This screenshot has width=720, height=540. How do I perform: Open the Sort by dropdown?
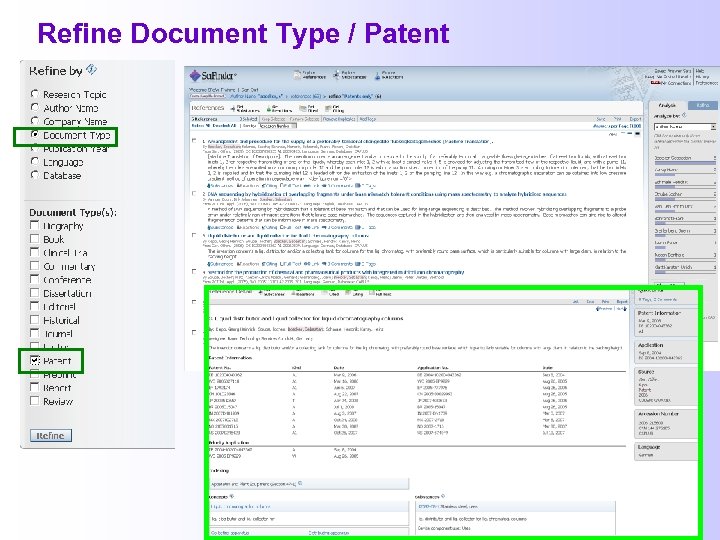tap(278, 126)
